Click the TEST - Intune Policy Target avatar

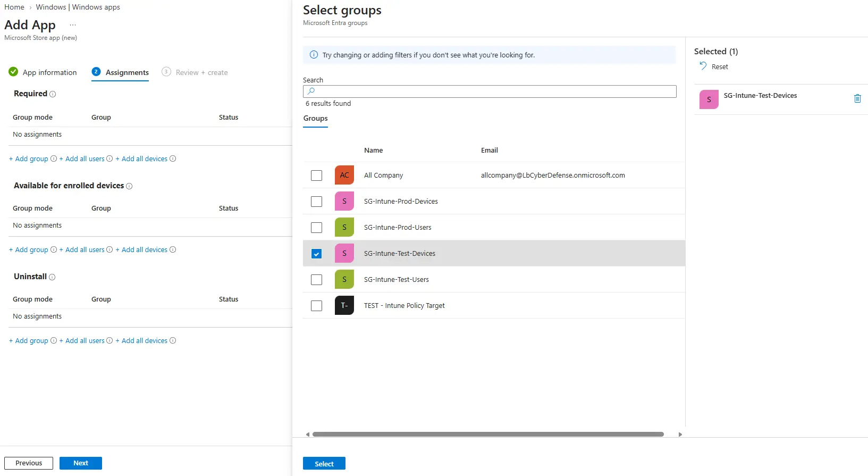tap(344, 305)
